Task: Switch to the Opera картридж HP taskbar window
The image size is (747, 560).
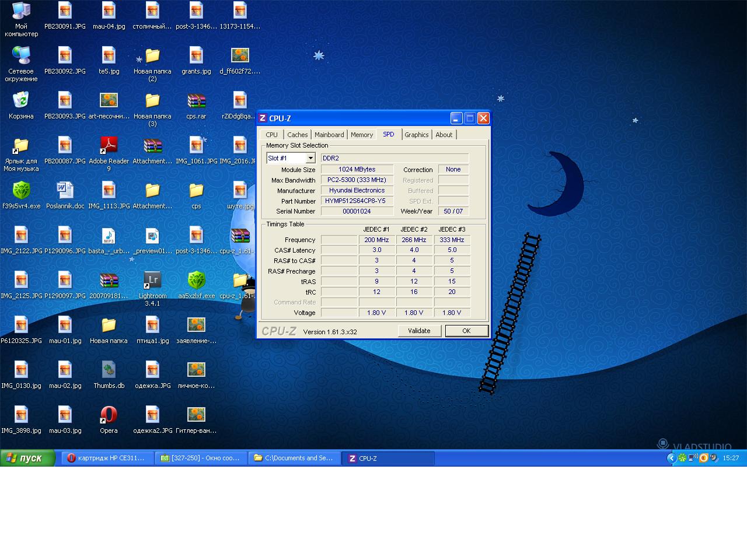Action: click(x=107, y=459)
